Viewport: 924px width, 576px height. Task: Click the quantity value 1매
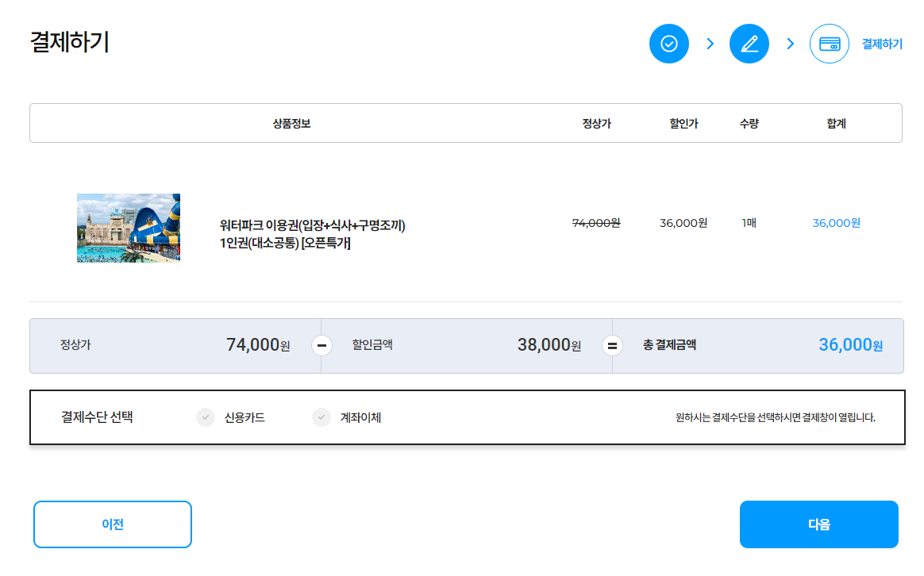(747, 223)
